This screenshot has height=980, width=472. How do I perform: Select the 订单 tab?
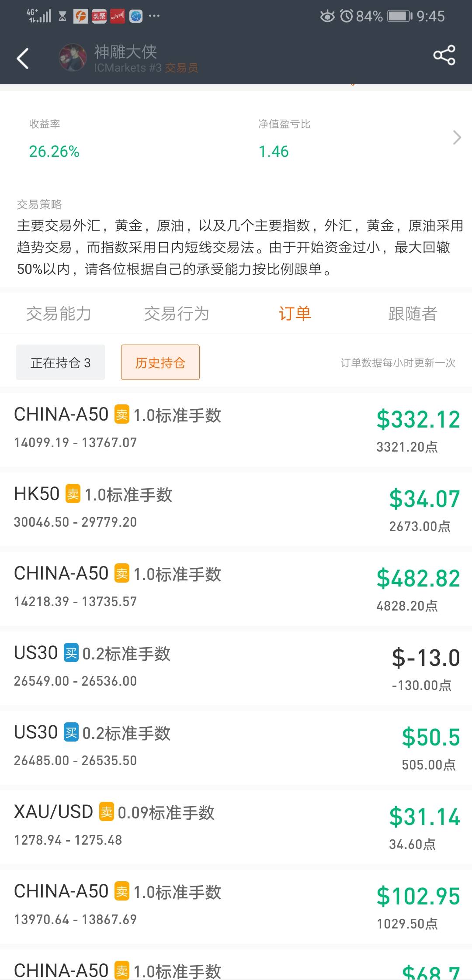(x=295, y=314)
